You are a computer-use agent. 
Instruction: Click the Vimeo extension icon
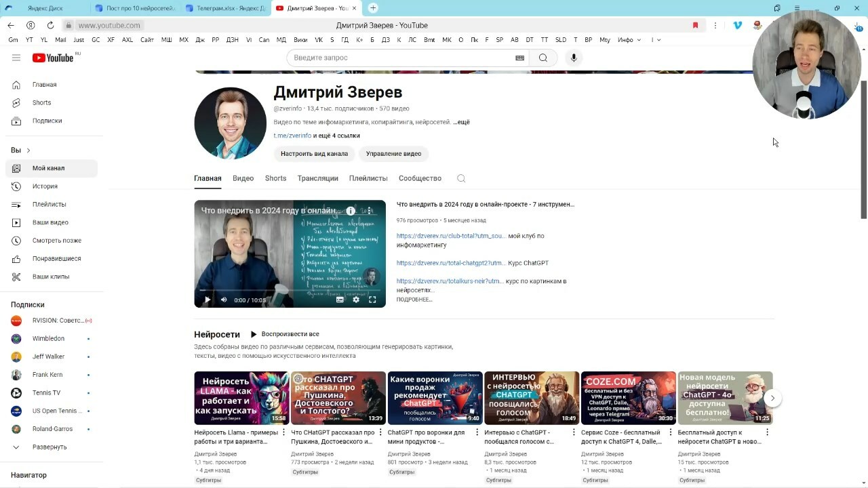click(738, 25)
